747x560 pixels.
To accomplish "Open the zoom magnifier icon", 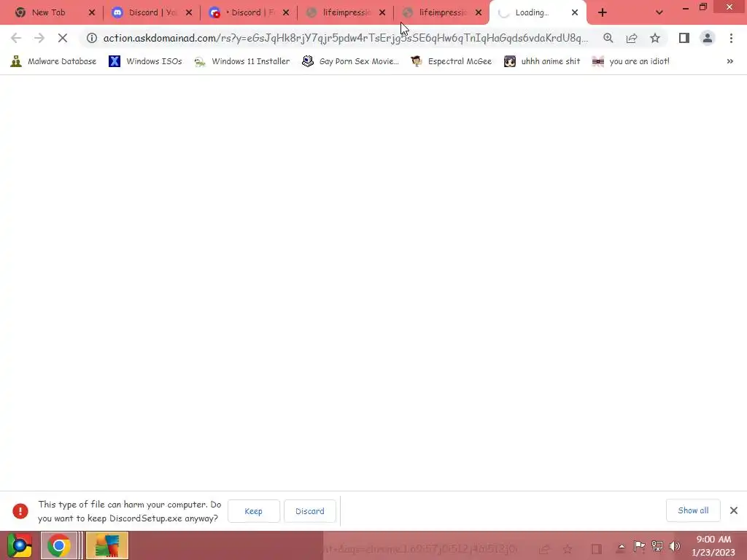I will [608, 38].
